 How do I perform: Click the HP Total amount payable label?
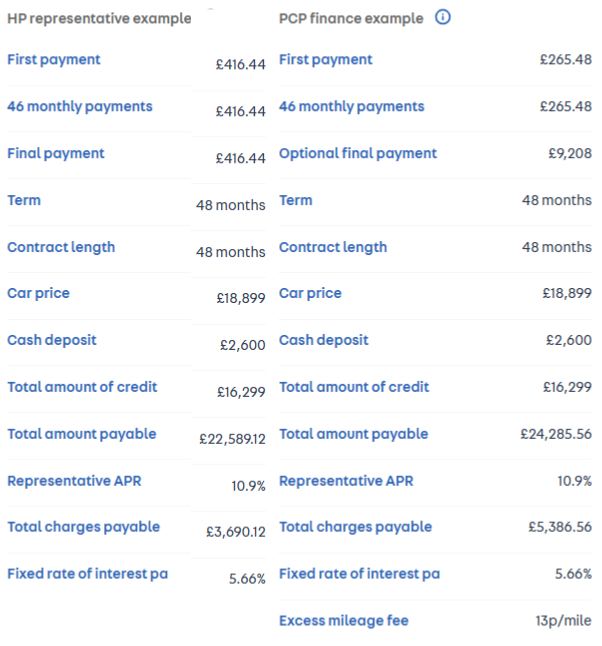pyautogui.click(x=82, y=434)
